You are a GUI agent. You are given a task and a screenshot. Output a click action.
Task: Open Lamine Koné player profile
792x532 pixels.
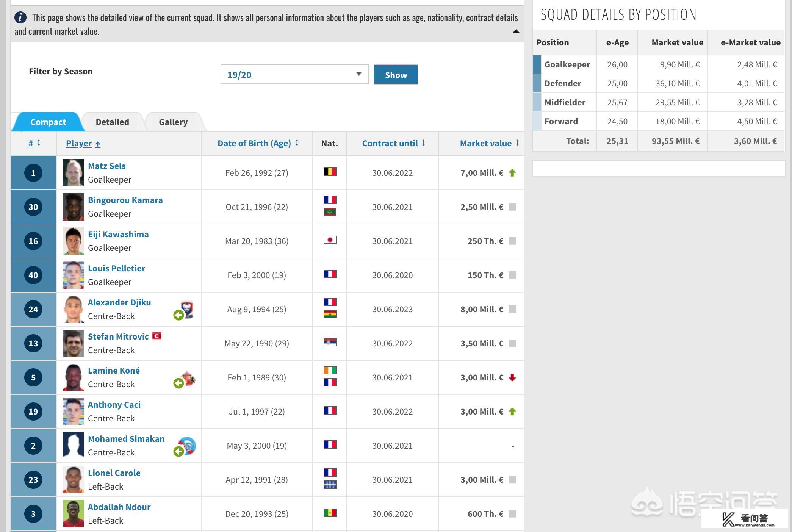pos(114,371)
